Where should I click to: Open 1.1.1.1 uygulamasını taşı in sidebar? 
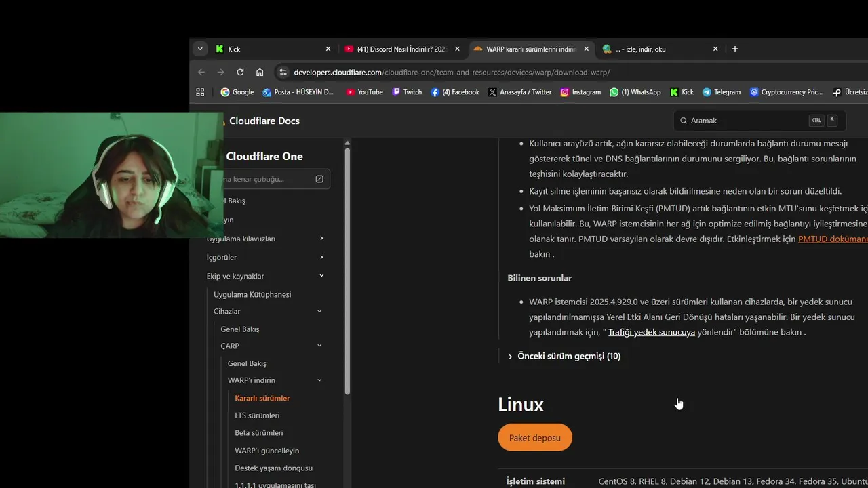[x=275, y=485]
